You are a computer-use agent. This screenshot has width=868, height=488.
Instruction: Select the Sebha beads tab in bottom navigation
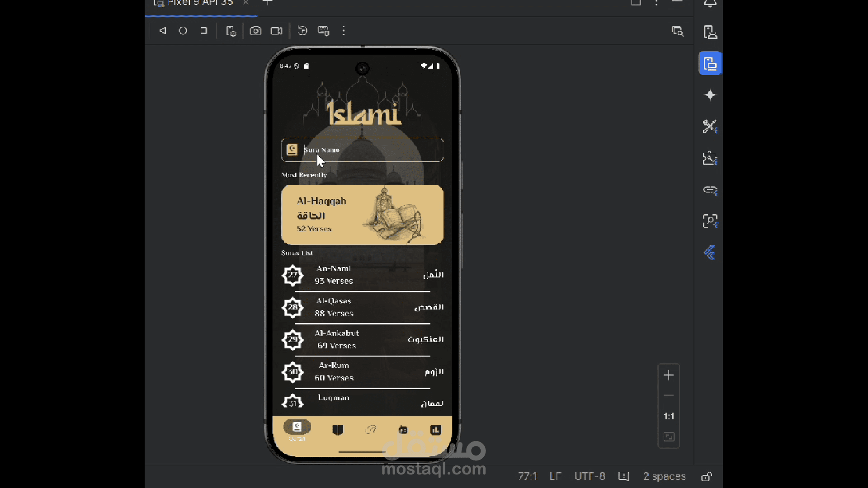(370, 430)
